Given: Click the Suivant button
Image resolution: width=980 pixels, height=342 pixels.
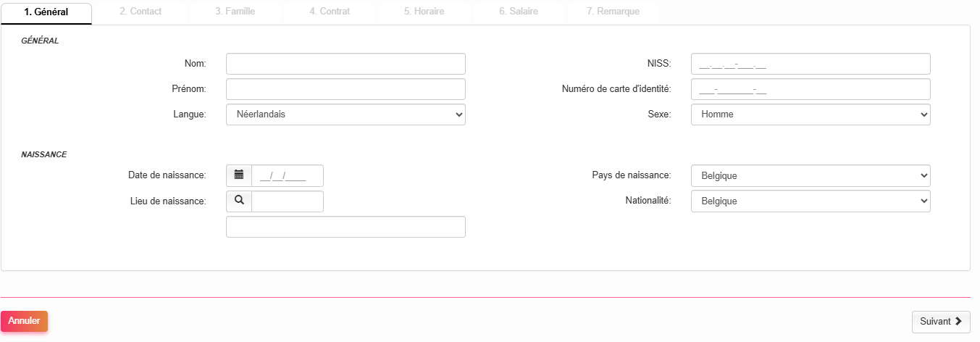Looking at the screenshot, I should [x=940, y=322].
